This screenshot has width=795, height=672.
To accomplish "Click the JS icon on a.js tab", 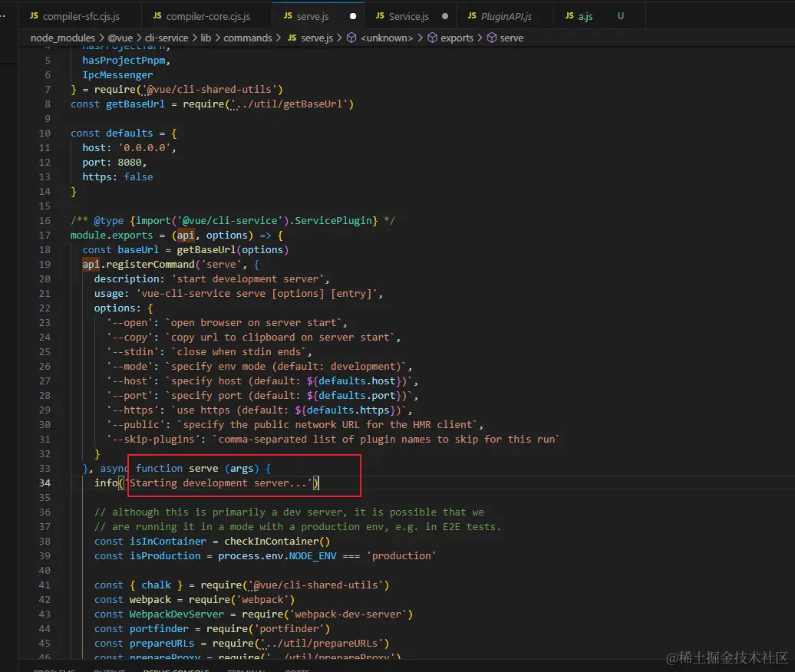I will pyautogui.click(x=569, y=15).
